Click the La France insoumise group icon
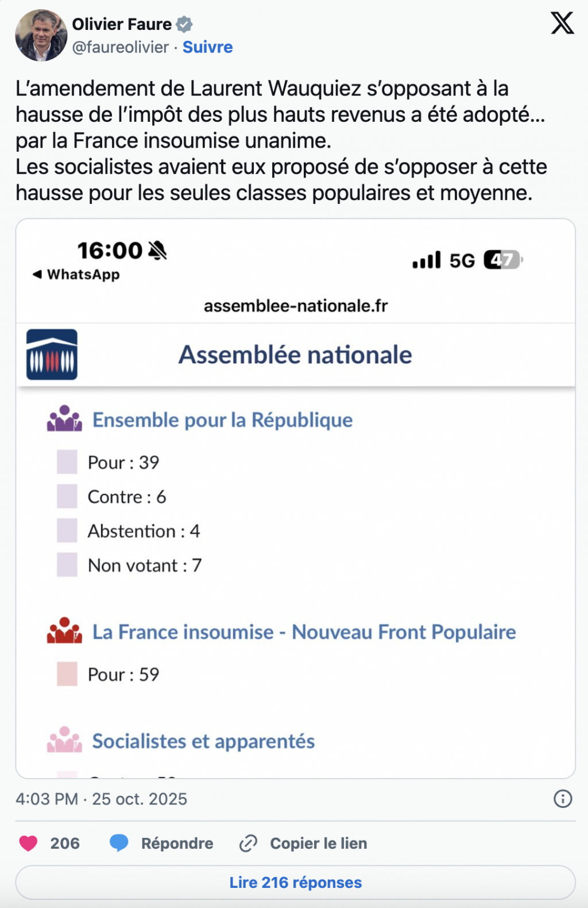Image resolution: width=588 pixels, height=908 pixels. [64, 631]
